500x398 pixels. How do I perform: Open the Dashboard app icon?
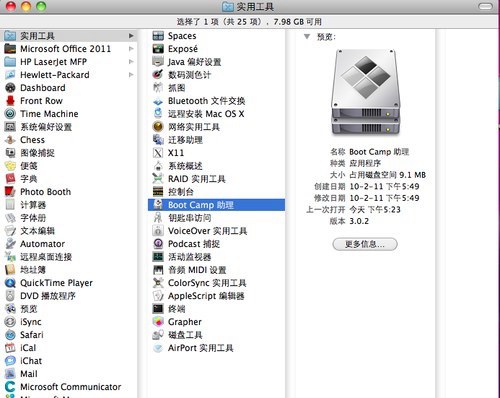(x=10, y=88)
